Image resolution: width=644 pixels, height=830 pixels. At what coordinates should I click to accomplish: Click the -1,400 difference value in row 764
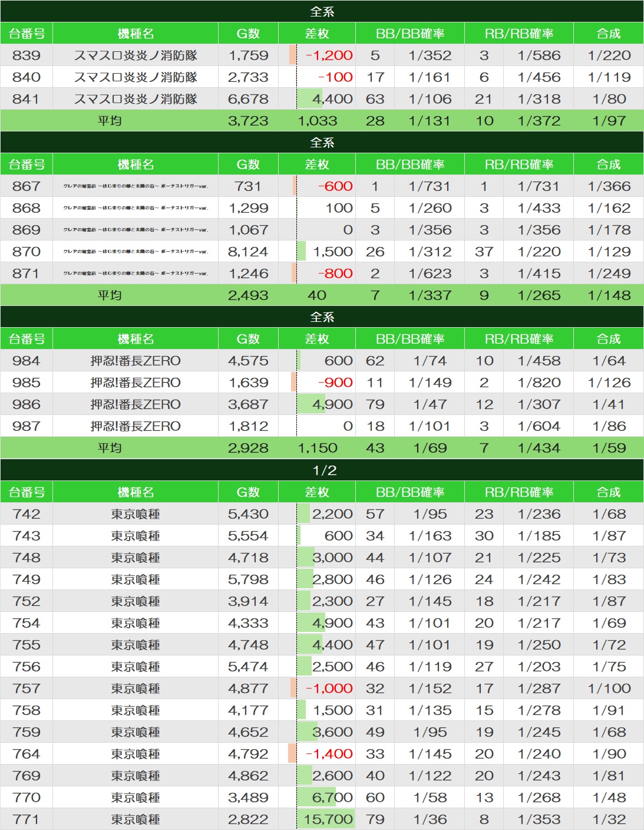tap(329, 754)
